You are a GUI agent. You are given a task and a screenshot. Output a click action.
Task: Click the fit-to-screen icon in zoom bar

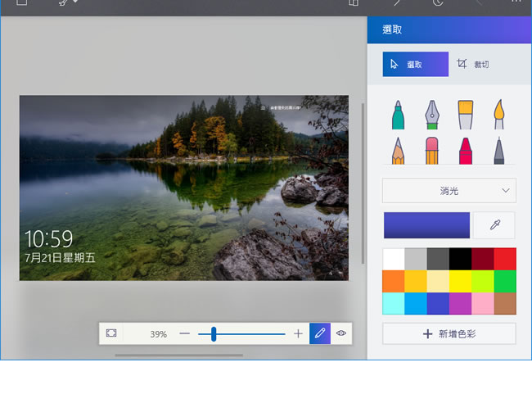point(111,333)
